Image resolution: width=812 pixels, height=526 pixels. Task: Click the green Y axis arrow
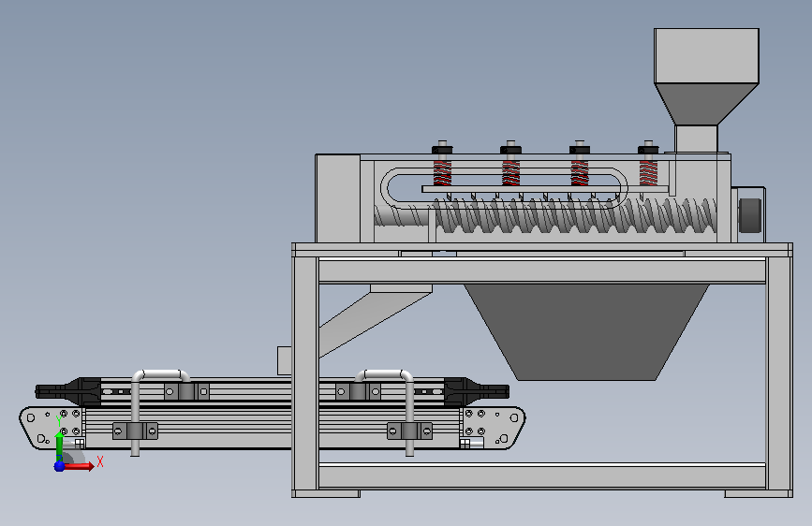[60, 446]
